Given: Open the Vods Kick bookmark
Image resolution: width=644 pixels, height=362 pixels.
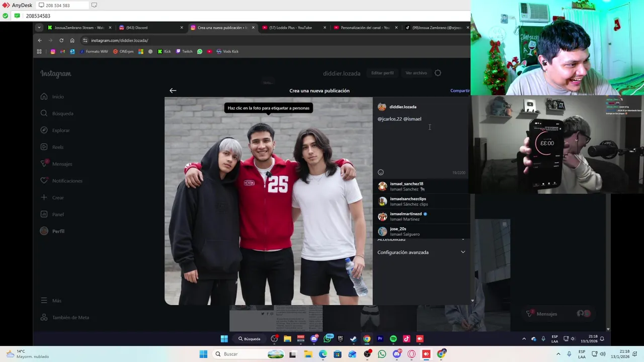Looking at the screenshot, I should pos(227,51).
